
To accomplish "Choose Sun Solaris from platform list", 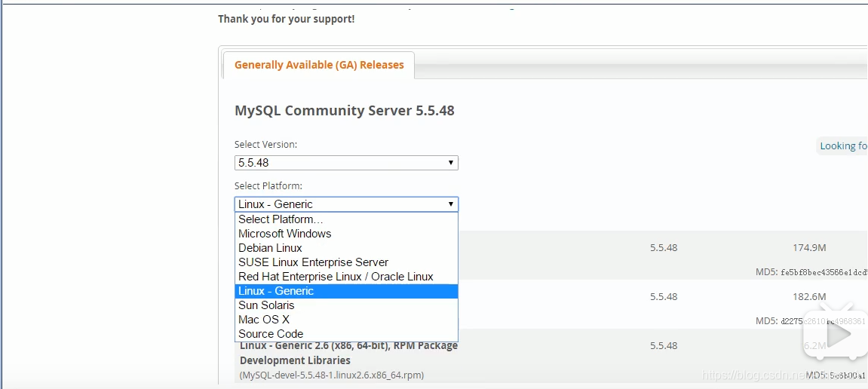I will tap(346, 305).
